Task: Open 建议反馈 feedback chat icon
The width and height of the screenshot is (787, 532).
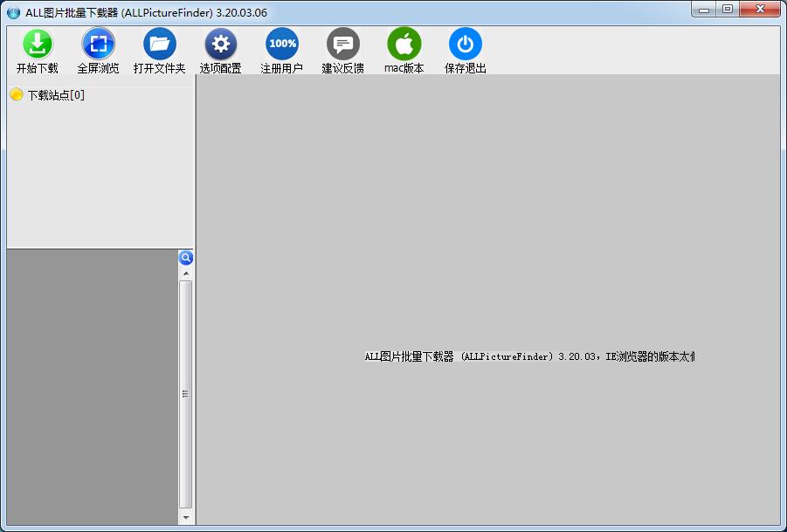Action: coord(343,45)
